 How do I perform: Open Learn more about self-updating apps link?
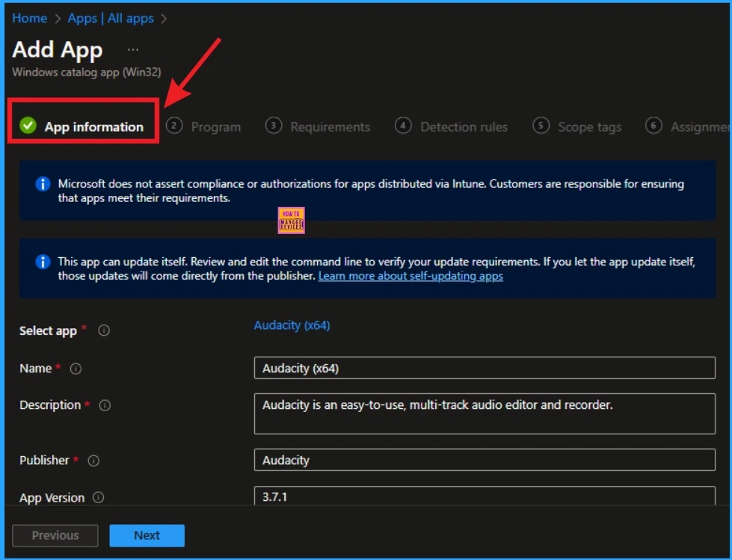tap(410, 276)
